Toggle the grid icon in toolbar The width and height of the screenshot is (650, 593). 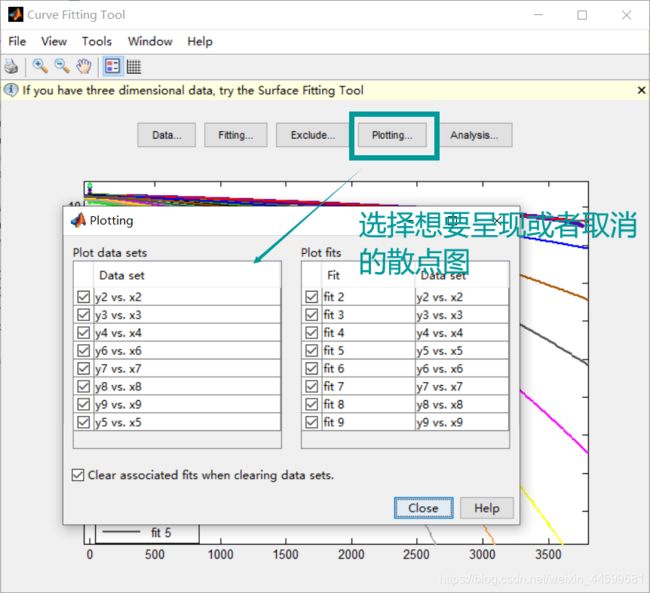tap(133, 66)
